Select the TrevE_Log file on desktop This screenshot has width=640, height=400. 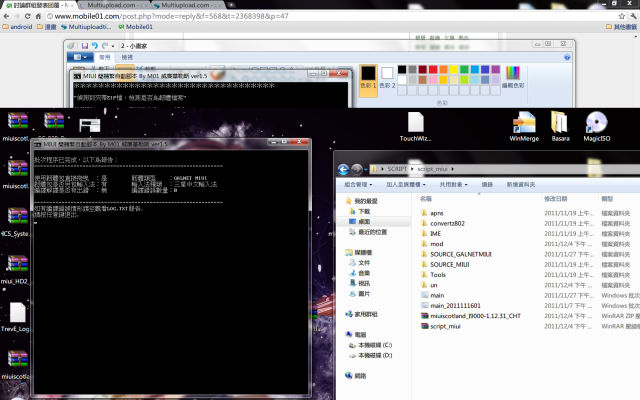coord(16,317)
